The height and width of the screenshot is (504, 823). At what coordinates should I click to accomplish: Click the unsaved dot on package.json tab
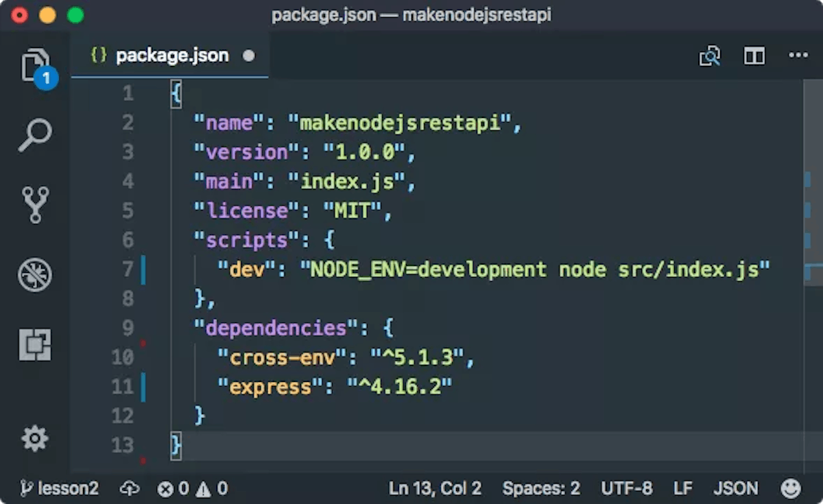pos(249,56)
